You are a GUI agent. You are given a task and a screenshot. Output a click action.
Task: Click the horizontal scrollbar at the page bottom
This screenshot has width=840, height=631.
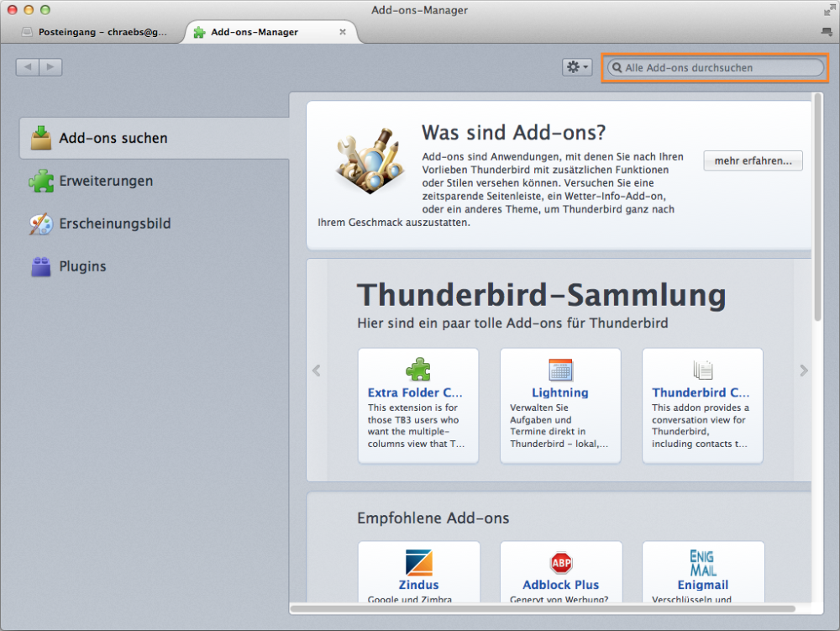point(542,608)
